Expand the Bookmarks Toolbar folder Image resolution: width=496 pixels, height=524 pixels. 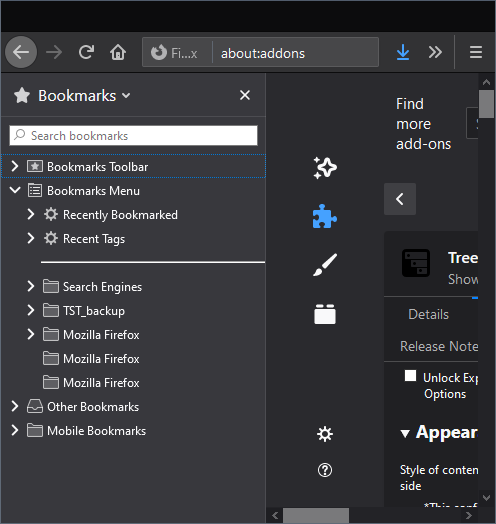click(14, 166)
